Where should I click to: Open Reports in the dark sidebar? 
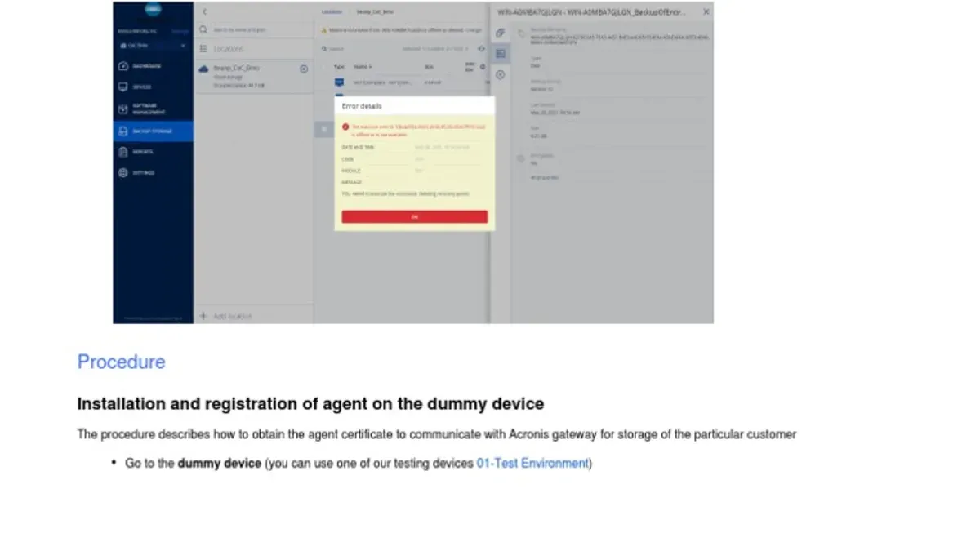click(154, 152)
